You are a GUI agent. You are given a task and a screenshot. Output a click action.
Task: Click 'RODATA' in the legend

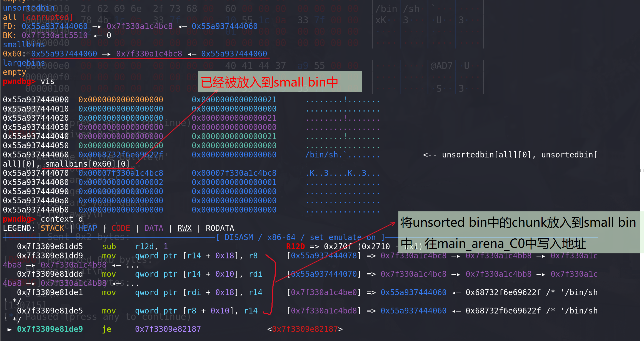click(220, 228)
